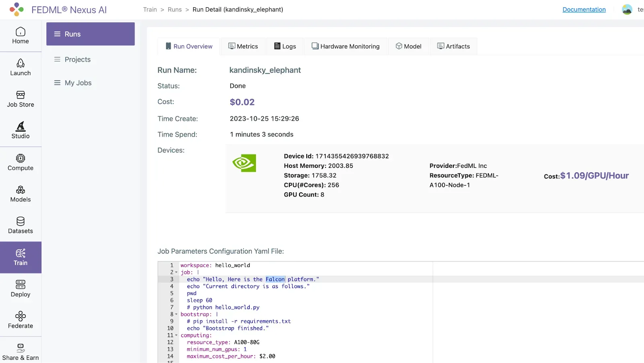This screenshot has width=644, height=363.
Task: Click the status value Done
Action: pyautogui.click(x=238, y=86)
